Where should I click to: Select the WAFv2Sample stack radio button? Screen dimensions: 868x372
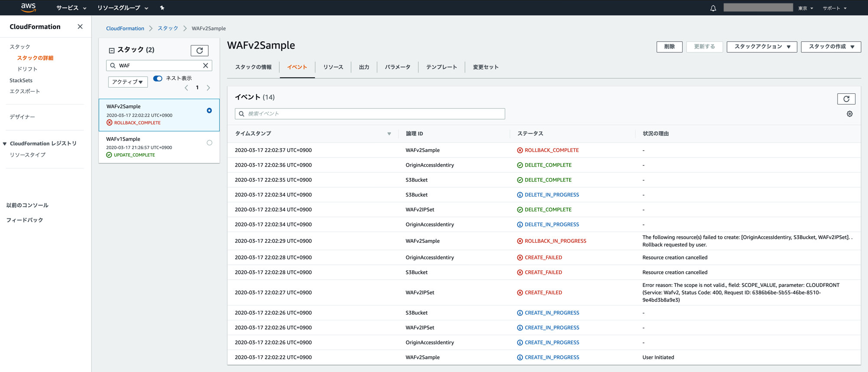click(209, 111)
